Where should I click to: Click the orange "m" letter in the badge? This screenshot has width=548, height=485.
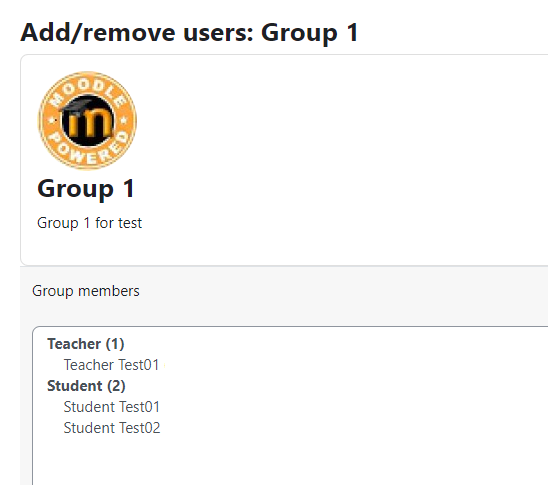pyautogui.click(x=91, y=123)
